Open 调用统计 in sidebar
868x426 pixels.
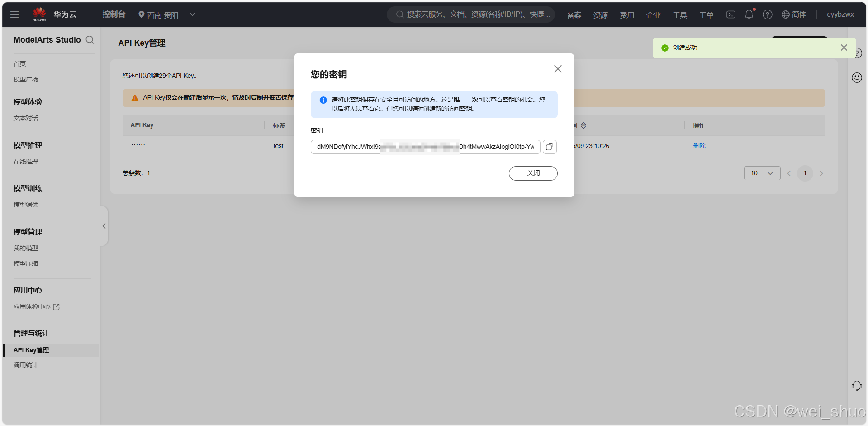[26, 365]
